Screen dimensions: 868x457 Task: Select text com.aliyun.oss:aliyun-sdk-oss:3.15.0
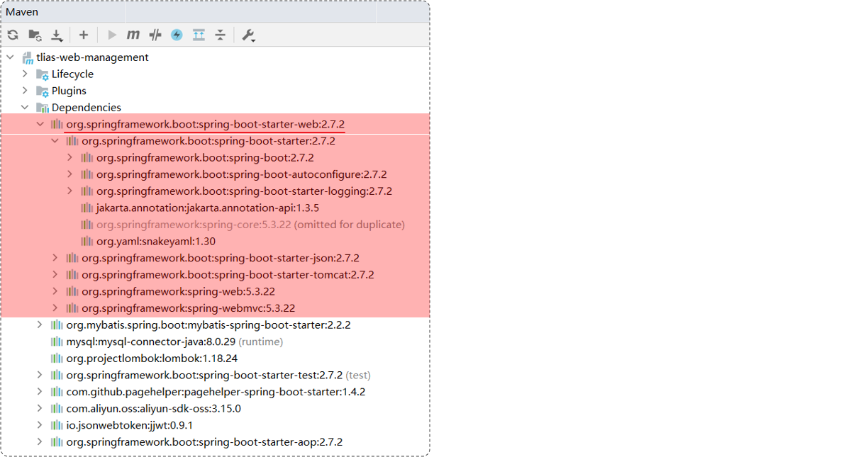154,409
